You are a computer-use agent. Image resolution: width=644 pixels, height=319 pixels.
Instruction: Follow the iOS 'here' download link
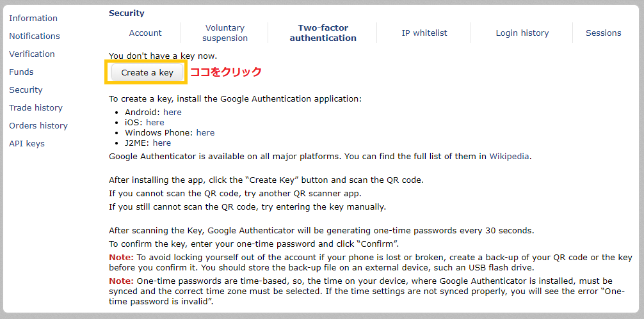[155, 123]
